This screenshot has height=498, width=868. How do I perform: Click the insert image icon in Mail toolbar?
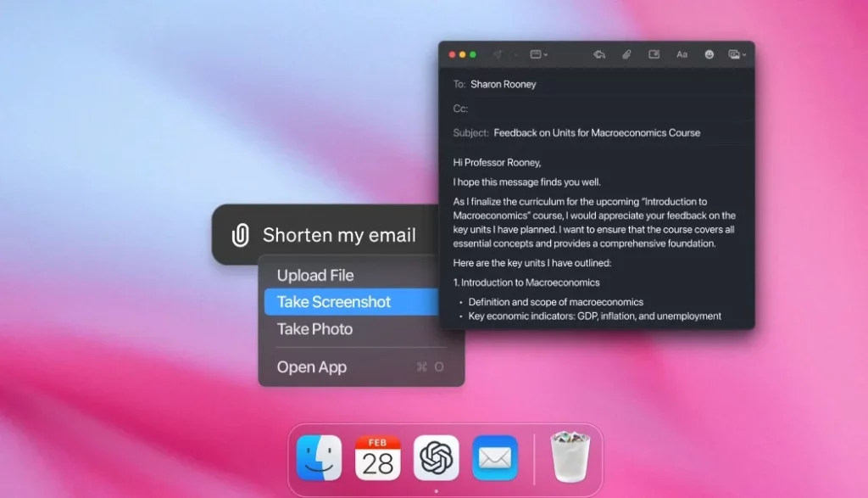[654, 53]
